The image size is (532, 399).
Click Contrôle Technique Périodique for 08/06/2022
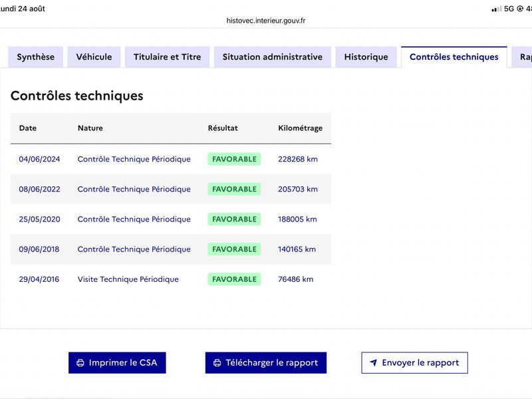click(x=134, y=189)
